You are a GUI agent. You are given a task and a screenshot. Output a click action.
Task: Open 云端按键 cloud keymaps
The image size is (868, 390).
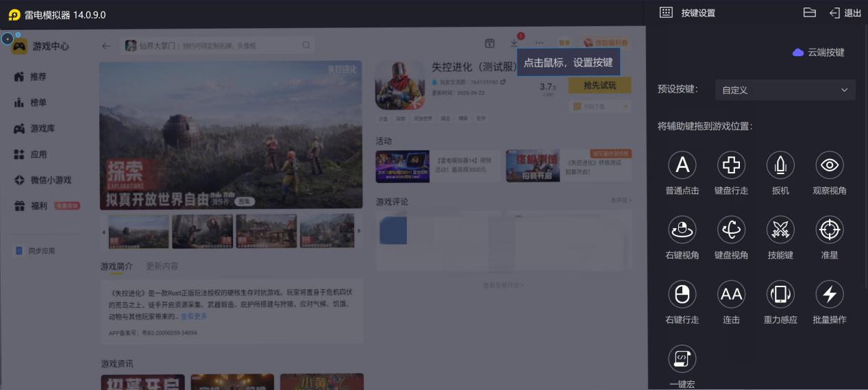(819, 52)
